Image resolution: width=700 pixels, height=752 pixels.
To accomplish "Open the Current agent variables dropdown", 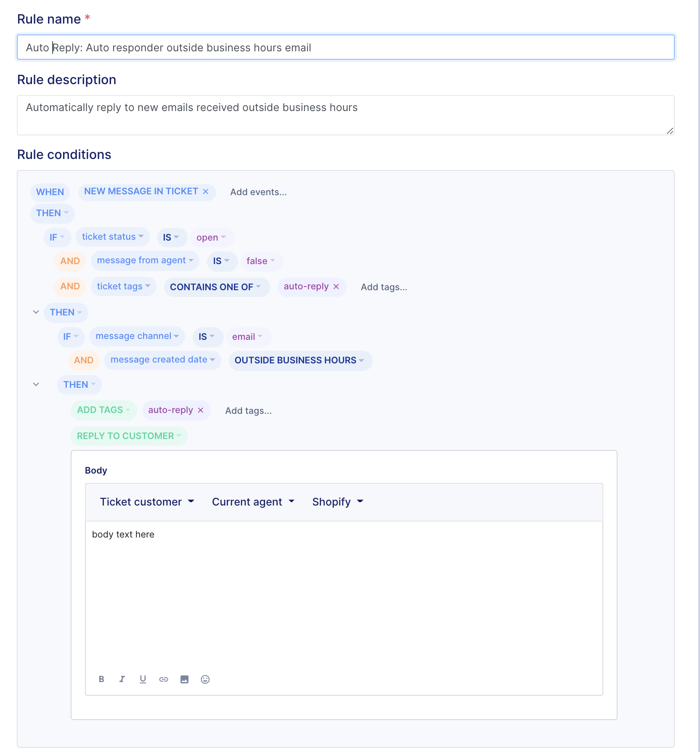I will click(253, 502).
